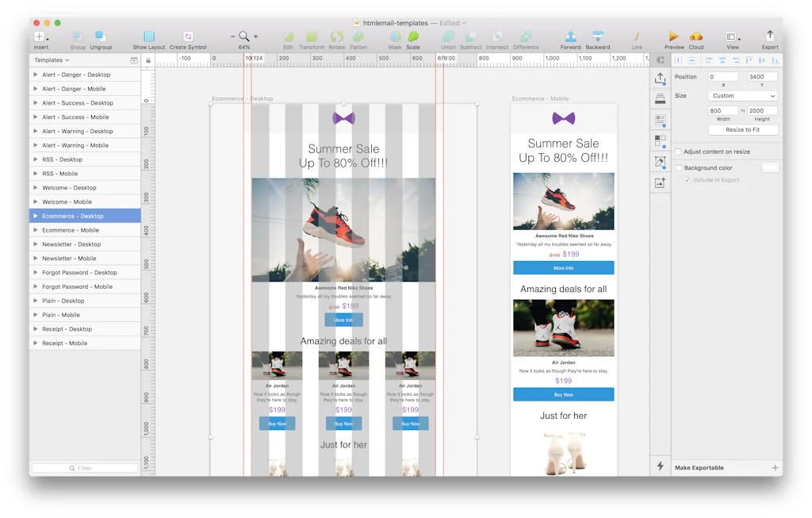The width and height of the screenshot is (812, 518).
Task: Open the Insert menu in the toolbar
Action: [38, 36]
